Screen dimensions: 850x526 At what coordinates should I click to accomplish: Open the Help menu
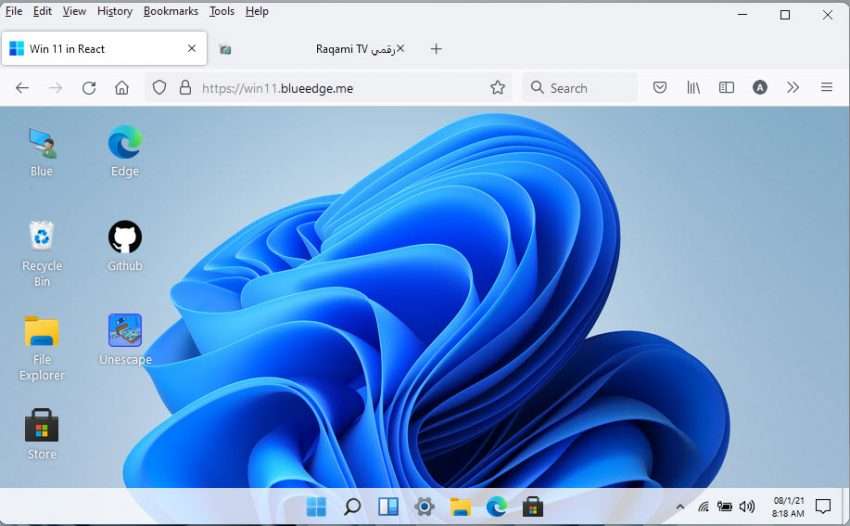coord(257,11)
